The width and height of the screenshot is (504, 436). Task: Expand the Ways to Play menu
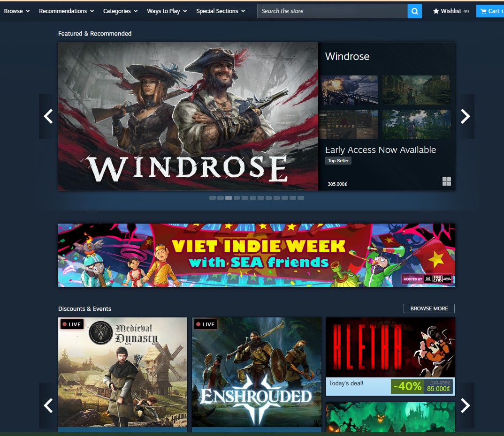[x=167, y=11]
